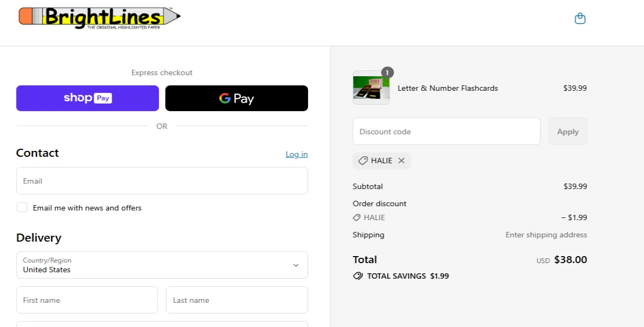Click the Enter shipping address text
Viewport: 644px width, 327px height.
[x=546, y=235]
